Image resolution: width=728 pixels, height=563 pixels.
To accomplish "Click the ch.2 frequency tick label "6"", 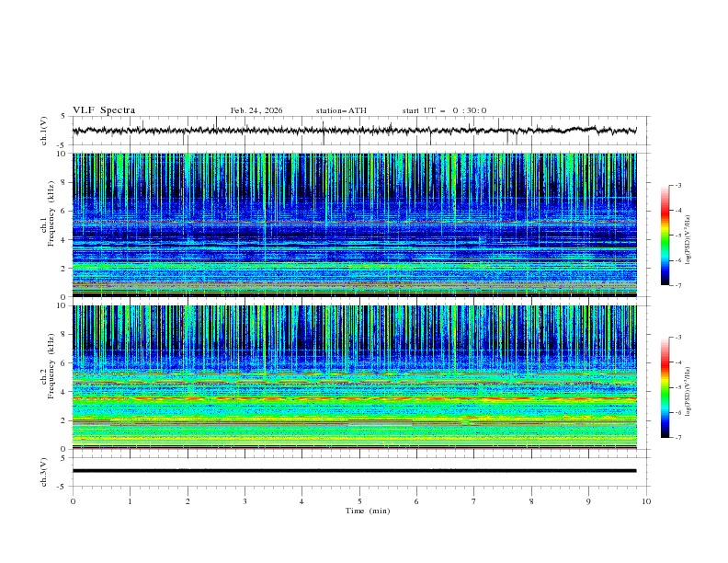I will (x=64, y=363).
